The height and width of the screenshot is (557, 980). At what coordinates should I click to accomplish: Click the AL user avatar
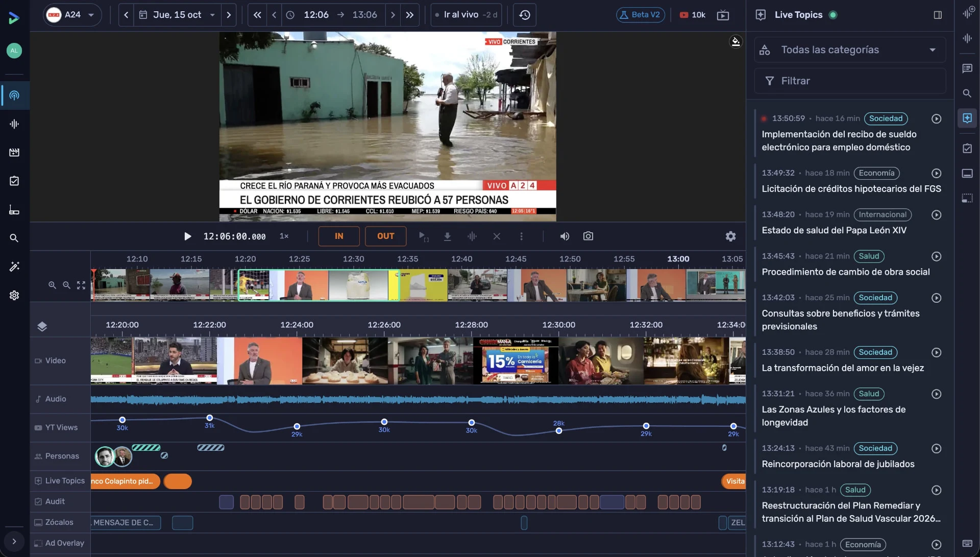tap(14, 51)
